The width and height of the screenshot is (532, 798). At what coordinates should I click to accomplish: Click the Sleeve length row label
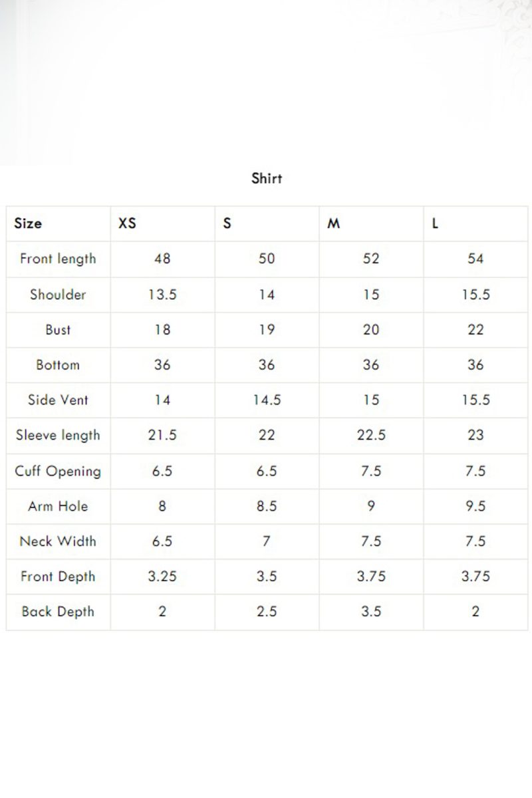click(58, 435)
